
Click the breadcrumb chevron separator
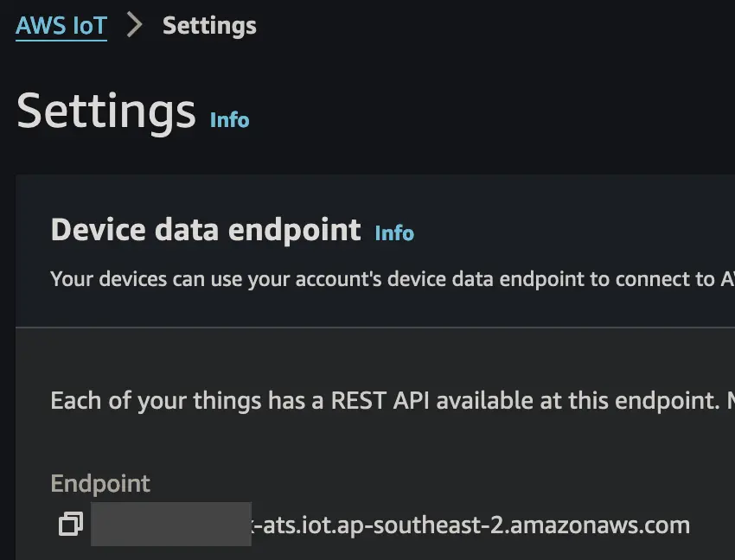point(134,26)
